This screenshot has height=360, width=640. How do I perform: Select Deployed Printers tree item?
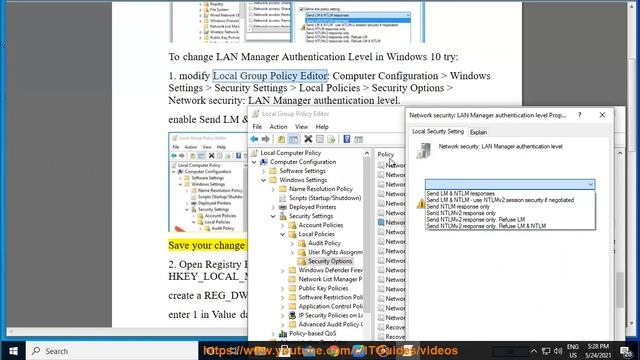point(313,207)
